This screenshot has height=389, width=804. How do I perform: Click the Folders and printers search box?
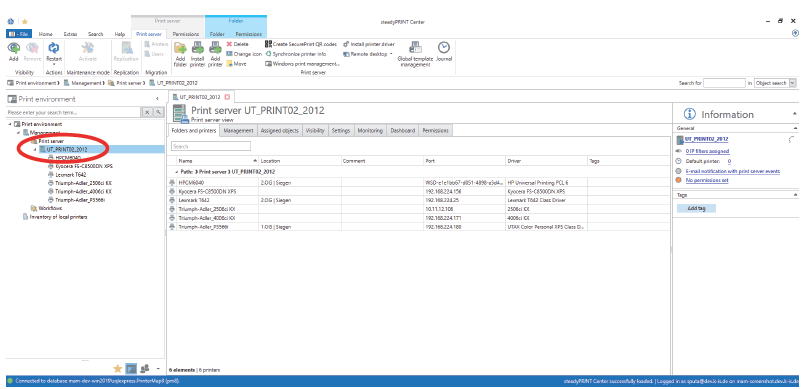pyautogui.click(x=211, y=146)
